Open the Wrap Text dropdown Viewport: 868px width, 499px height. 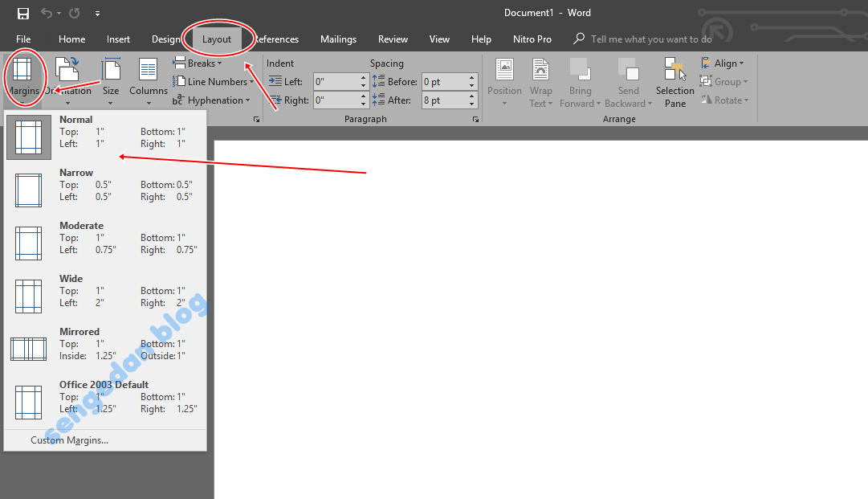coord(541,82)
